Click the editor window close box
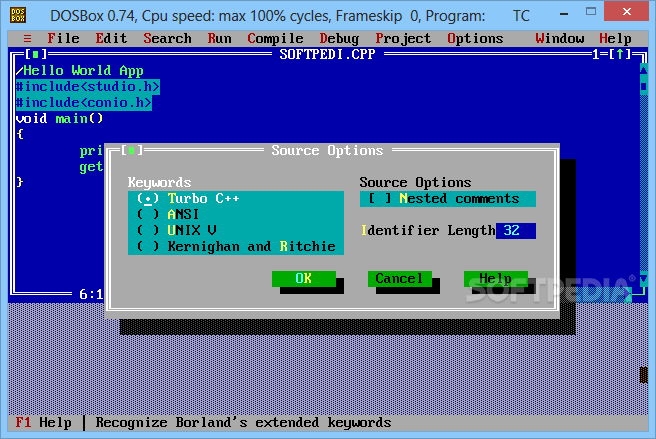The image size is (656, 439). (x=36, y=54)
